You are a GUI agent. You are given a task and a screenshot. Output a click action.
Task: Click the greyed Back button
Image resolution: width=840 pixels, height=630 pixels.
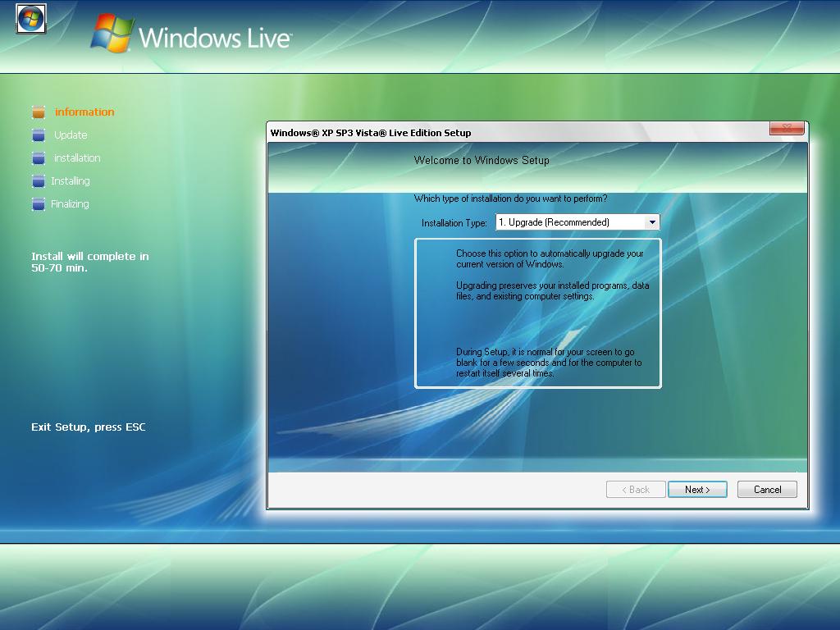[x=636, y=490]
